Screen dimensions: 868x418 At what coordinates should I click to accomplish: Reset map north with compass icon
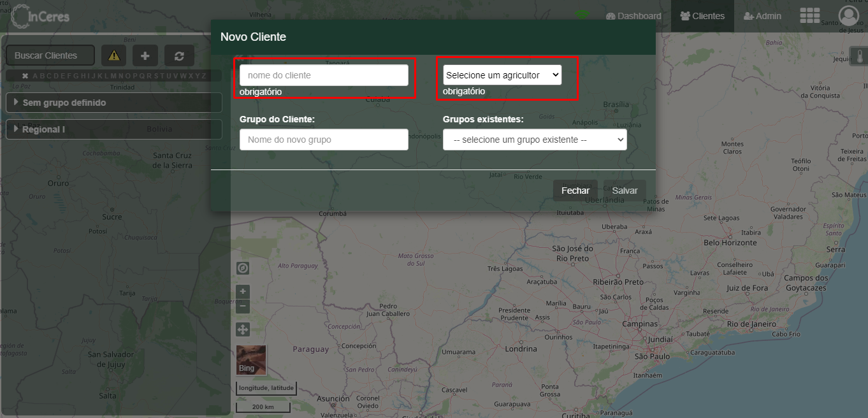[243, 268]
